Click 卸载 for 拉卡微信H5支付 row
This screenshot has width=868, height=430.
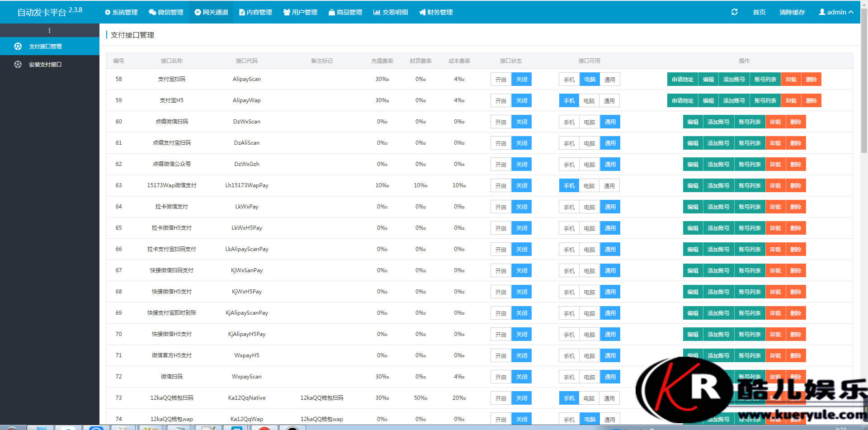point(775,228)
